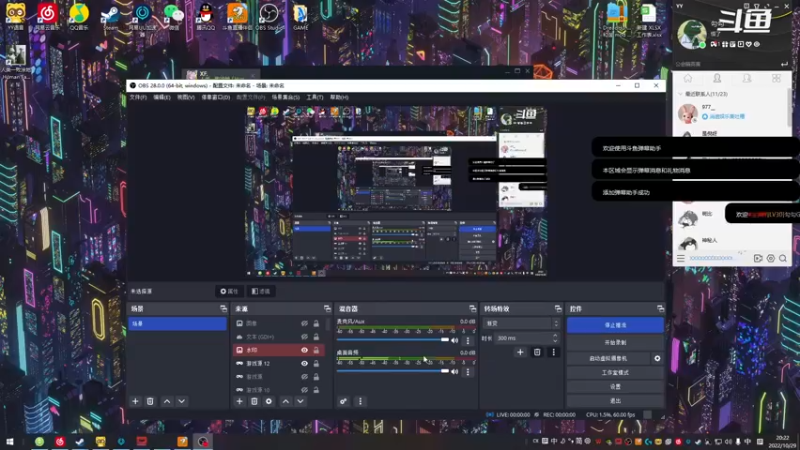Show the 游戏源 10 source with its eye icon

305,390
